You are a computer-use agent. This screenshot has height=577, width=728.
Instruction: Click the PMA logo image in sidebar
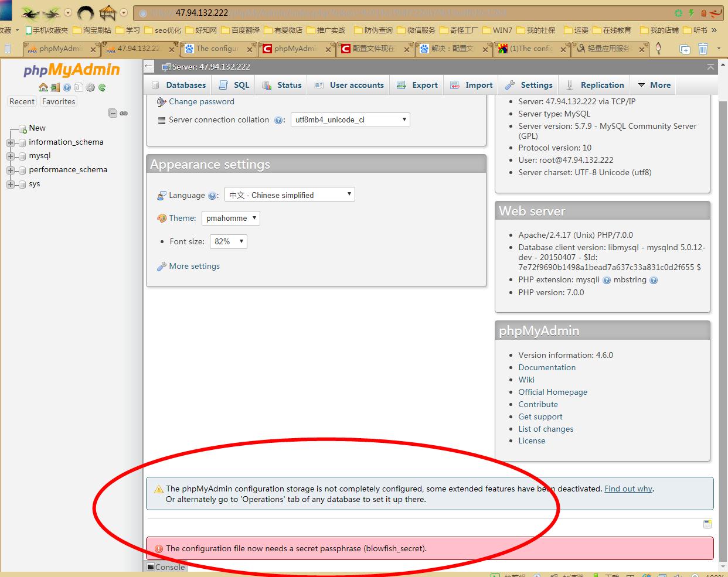pyautogui.click(x=72, y=70)
